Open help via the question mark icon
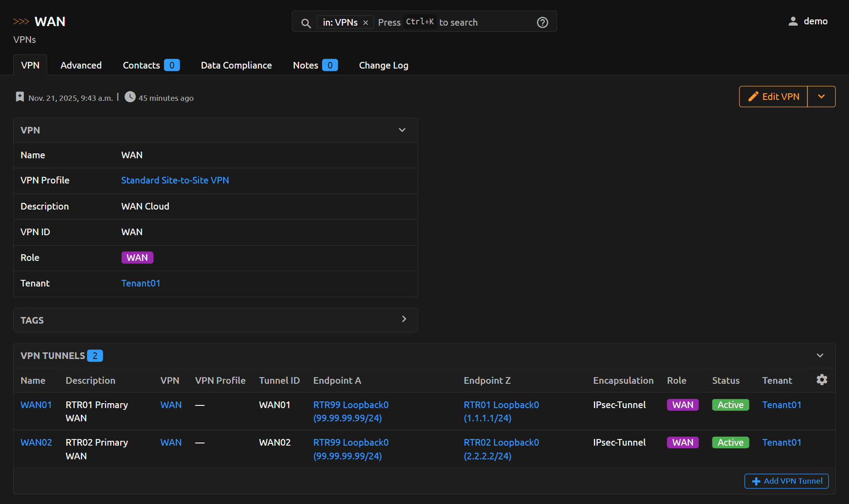This screenshot has height=504, width=849. pos(542,22)
